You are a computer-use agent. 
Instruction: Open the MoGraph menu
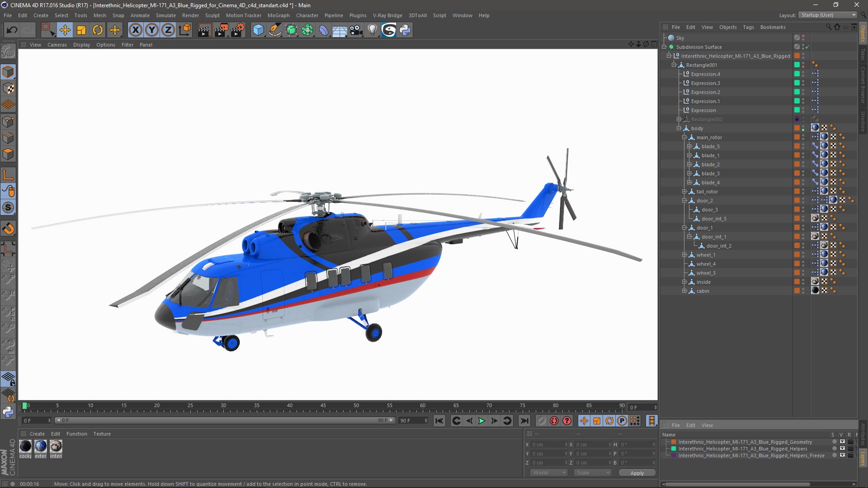coord(278,15)
